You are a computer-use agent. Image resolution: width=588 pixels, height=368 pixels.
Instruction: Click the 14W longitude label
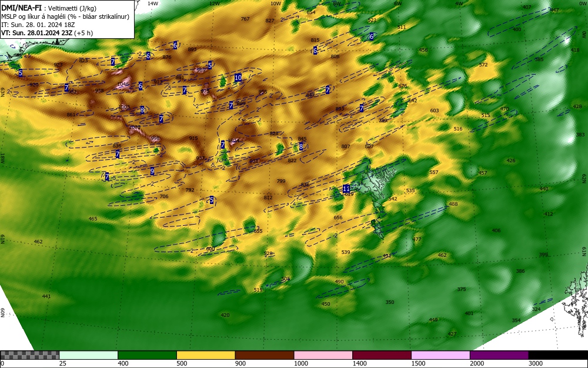(153, 4)
